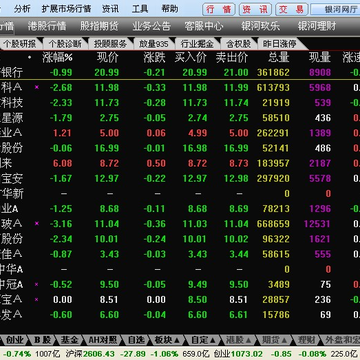The image size is (360, 360).
Task: Open the 个股诊断 sub-tab
Action: click(x=65, y=44)
